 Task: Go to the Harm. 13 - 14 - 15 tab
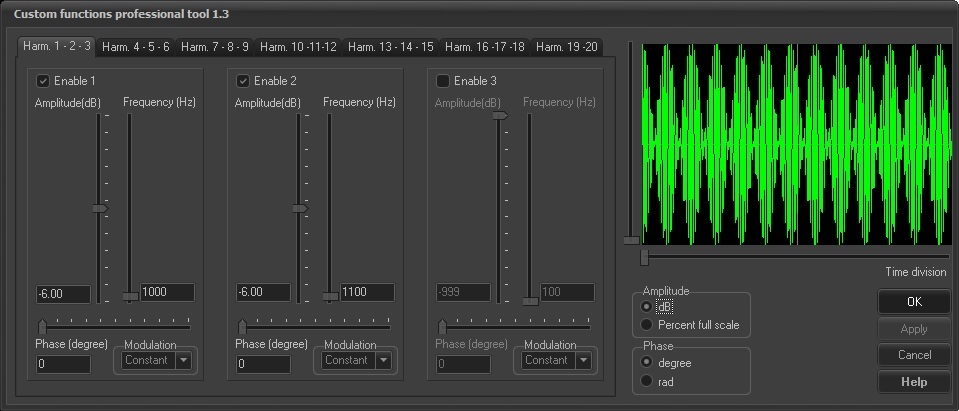(x=391, y=47)
